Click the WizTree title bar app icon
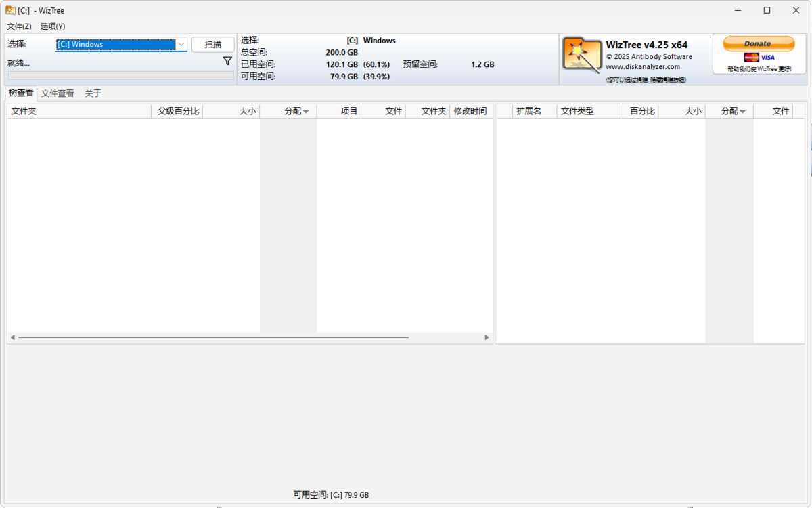The width and height of the screenshot is (812, 508). tap(11, 10)
